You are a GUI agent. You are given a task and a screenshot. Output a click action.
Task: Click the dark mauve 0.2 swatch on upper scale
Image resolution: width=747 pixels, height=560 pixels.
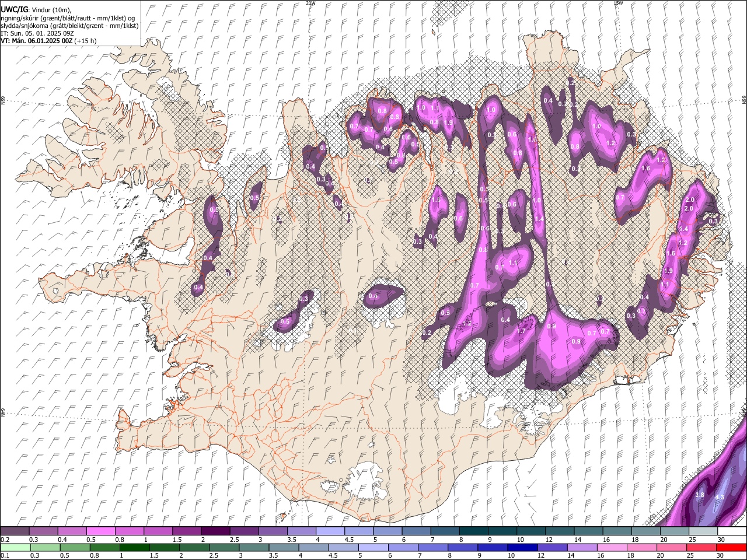(15, 531)
